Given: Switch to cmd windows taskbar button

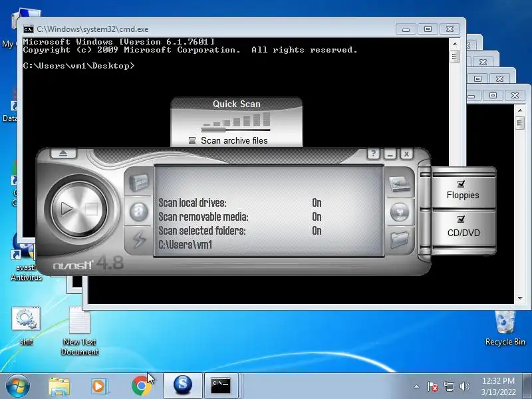Looking at the screenshot, I should point(223,386).
